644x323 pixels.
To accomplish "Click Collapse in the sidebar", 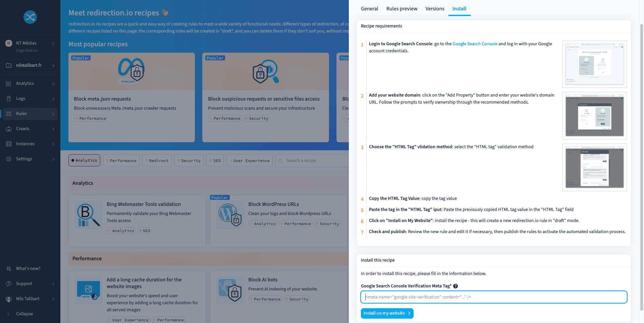I will [x=24, y=314].
